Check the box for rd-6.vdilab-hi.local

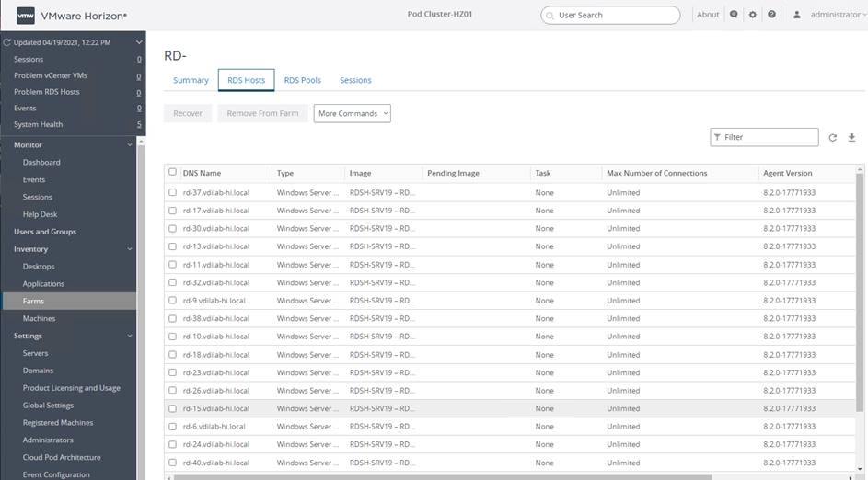click(172, 427)
